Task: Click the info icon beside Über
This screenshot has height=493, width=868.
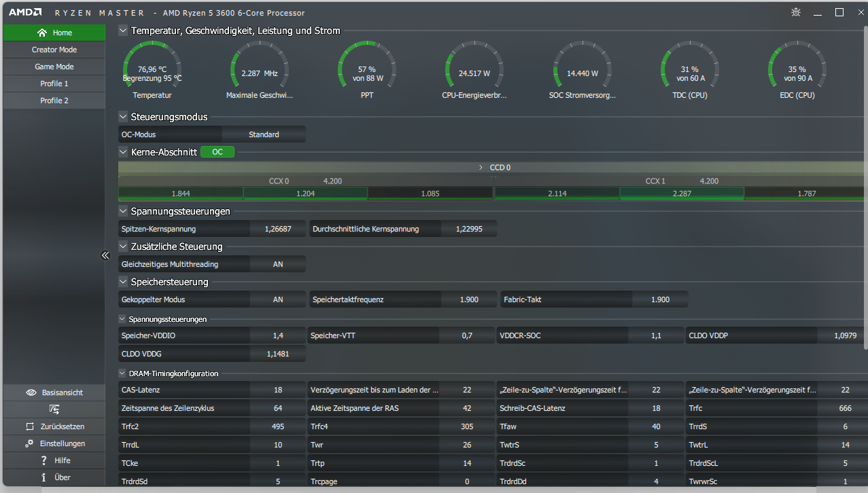Action: tap(44, 477)
